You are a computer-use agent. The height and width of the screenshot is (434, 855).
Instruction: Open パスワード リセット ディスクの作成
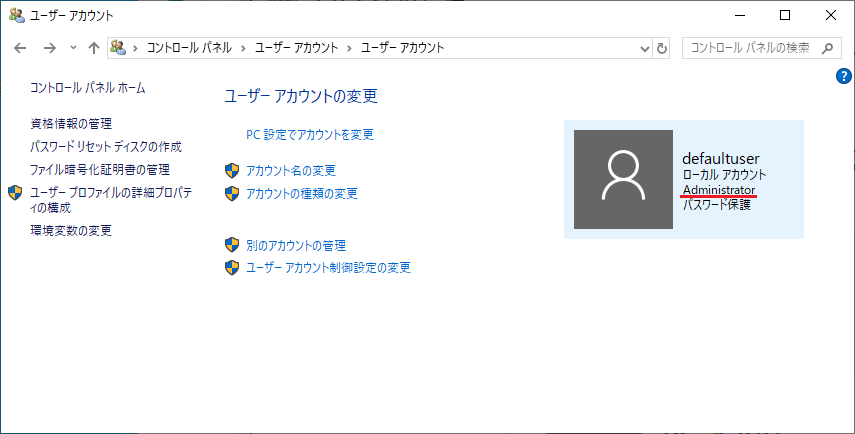106,147
